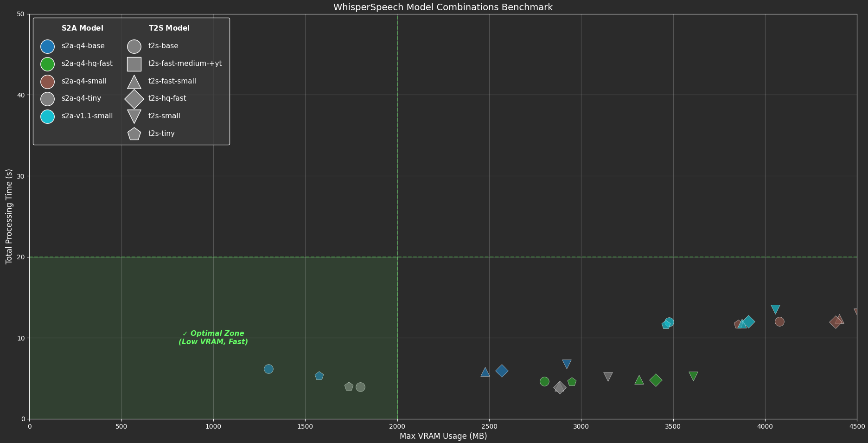The width and height of the screenshot is (868, 443).
Task: Click the blue circle data point in Optimal Zone
Action: pyautogui.click(x=268, y=369)
